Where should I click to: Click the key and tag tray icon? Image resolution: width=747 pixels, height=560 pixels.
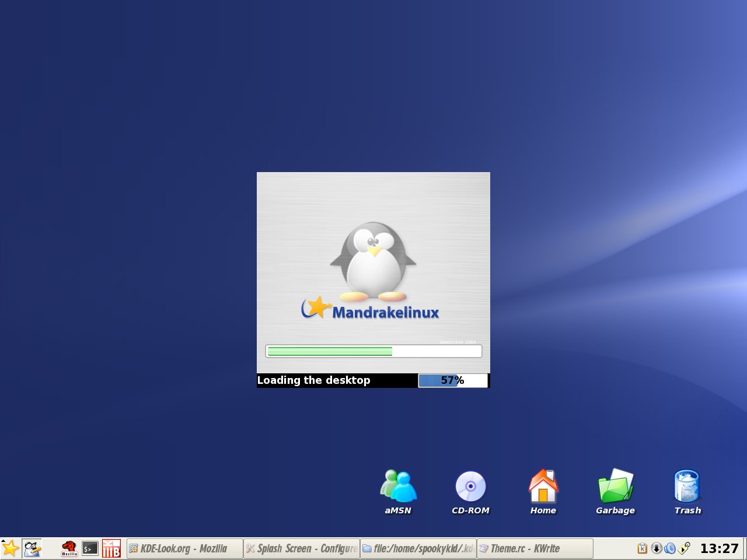click(x=684, y=548)
